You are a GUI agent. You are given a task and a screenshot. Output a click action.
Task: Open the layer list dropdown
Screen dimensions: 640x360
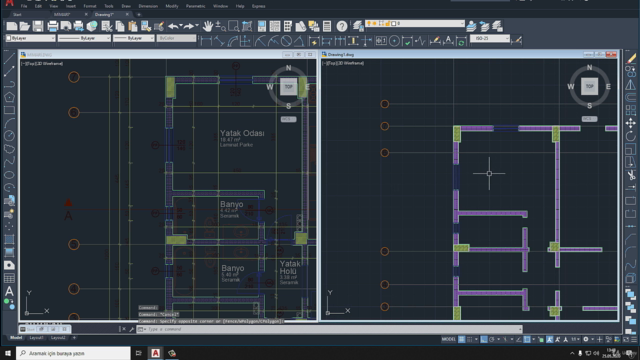pyautogui.click(x=416, y=24)
